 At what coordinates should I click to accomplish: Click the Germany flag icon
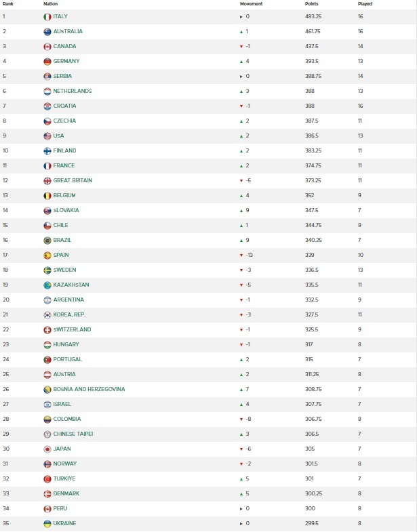(47, 61)
